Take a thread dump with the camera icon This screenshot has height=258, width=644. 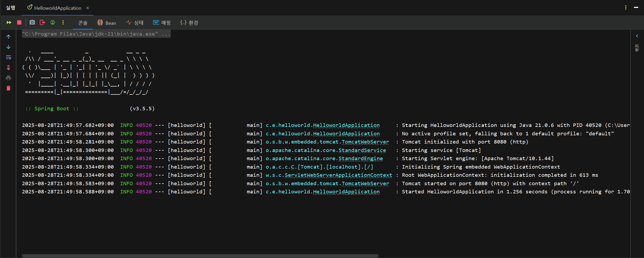(32, 22)
